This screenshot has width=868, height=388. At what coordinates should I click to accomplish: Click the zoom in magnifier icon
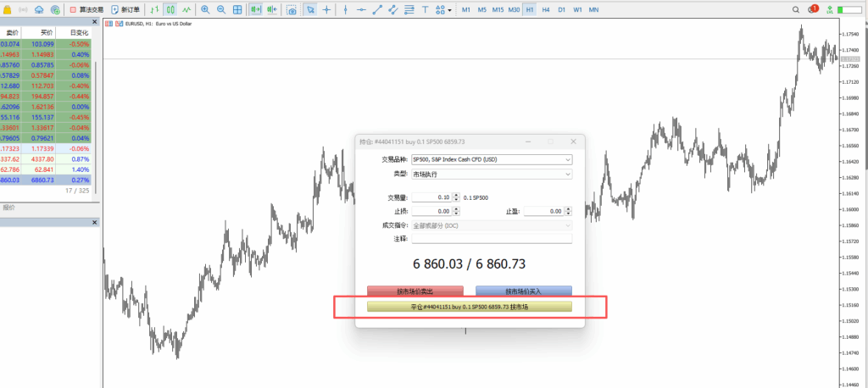point(205,9)
